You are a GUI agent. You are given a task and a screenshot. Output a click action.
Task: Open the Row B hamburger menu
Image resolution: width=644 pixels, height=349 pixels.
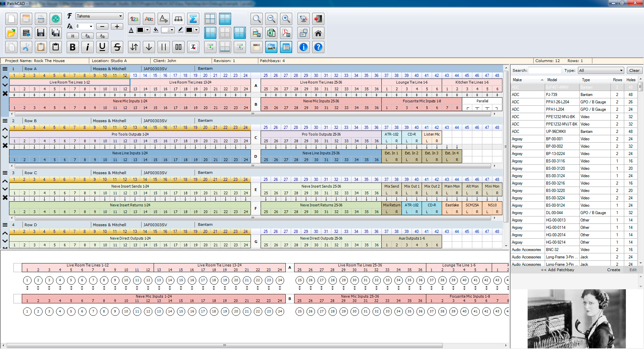pyautogui.click(x=5, y=121)
